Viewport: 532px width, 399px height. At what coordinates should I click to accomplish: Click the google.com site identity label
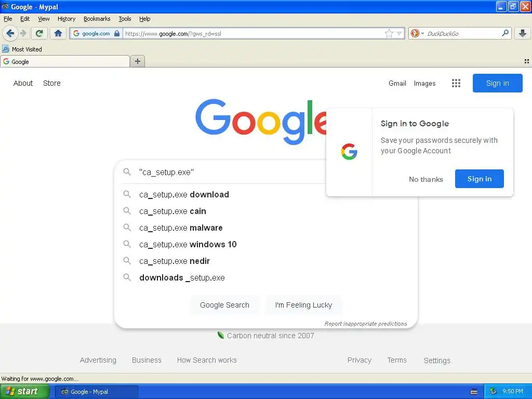(x=96, y=33)
